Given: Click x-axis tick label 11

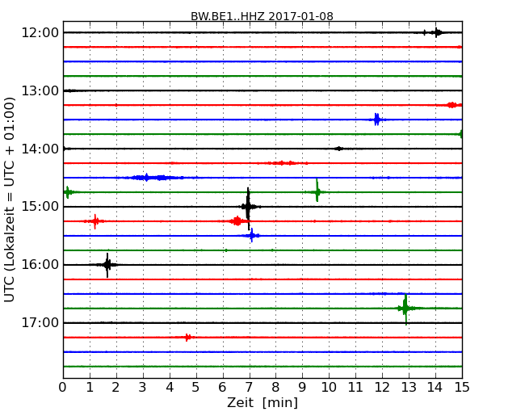Looking at the screenshot, I should (355, 388).
